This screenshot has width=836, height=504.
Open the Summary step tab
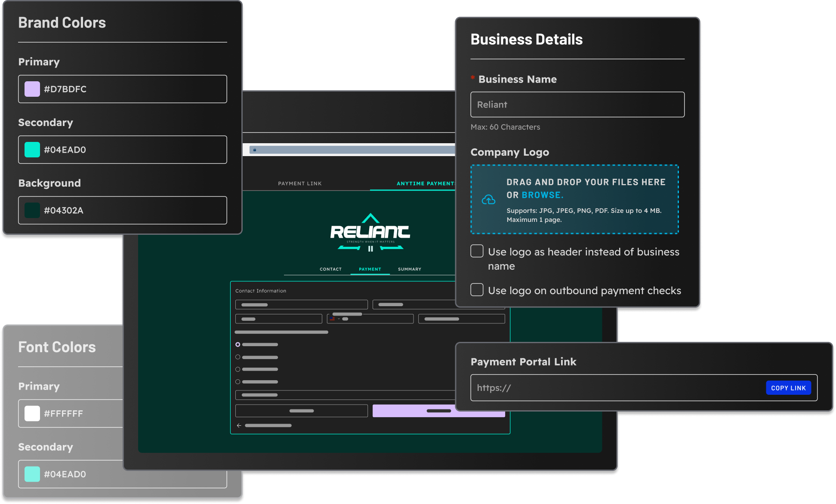point(409,269)
